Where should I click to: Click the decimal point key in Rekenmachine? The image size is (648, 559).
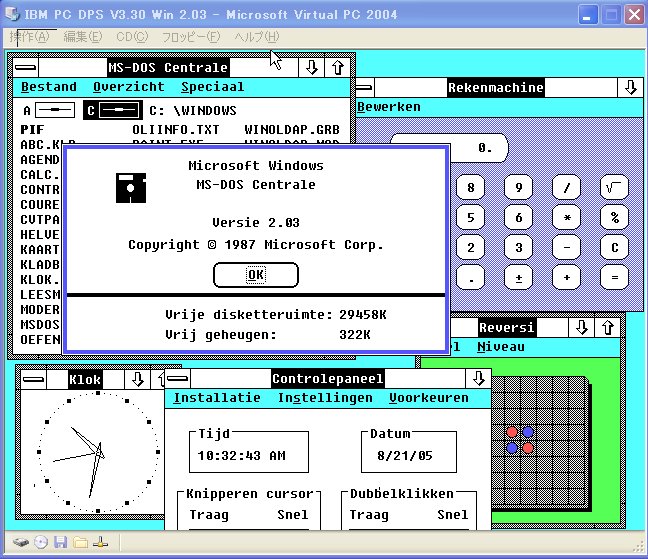[471, 277]
